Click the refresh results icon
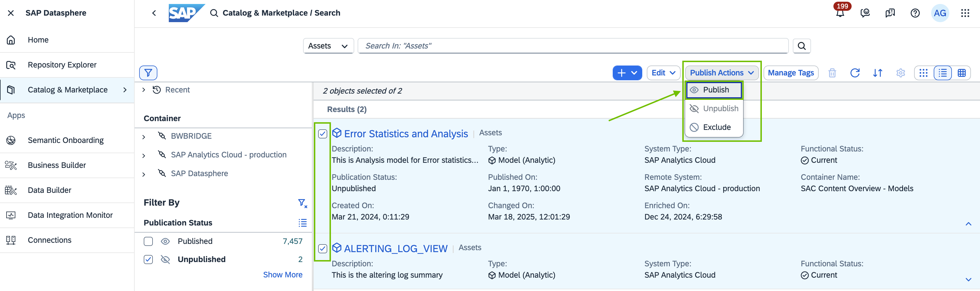980x291 pixels. tap(855, 73)
